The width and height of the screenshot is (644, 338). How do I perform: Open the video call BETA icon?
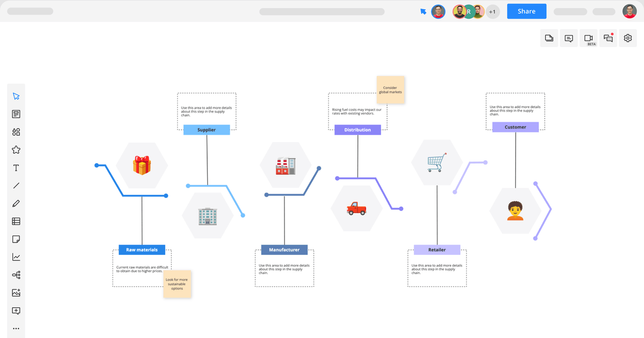click(x=588, y=38)
